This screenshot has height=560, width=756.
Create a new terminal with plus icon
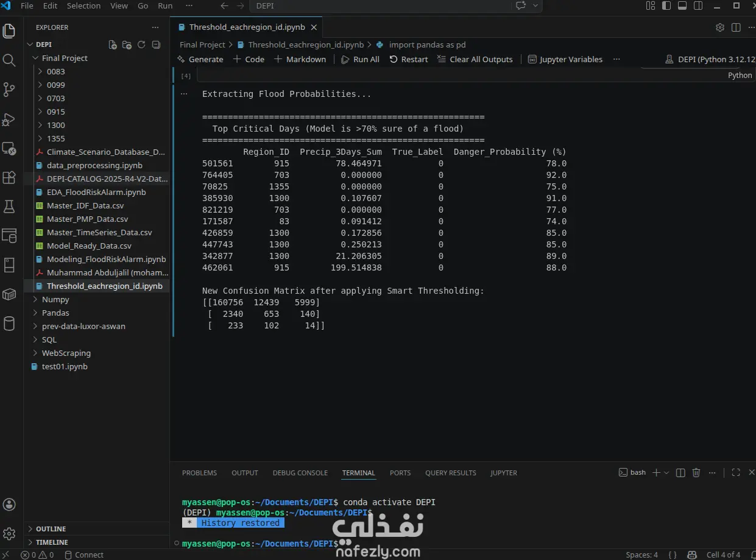(656, 472)
